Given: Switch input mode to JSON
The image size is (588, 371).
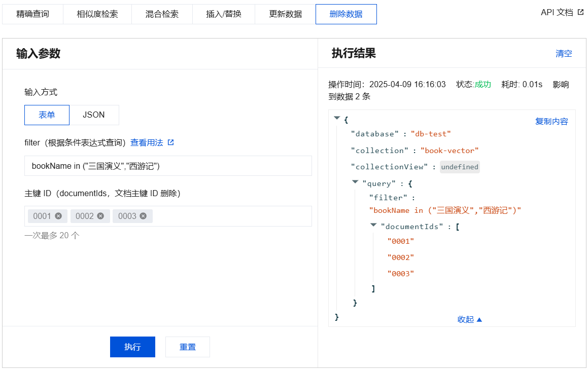Looking at the screenshot, I should 94,115.
